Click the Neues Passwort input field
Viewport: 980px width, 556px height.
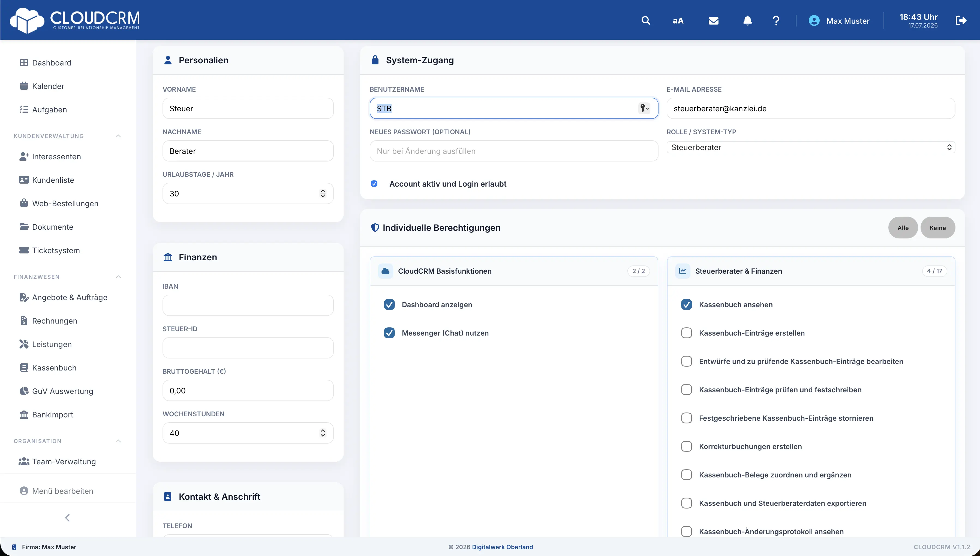(x=514, y=151)
